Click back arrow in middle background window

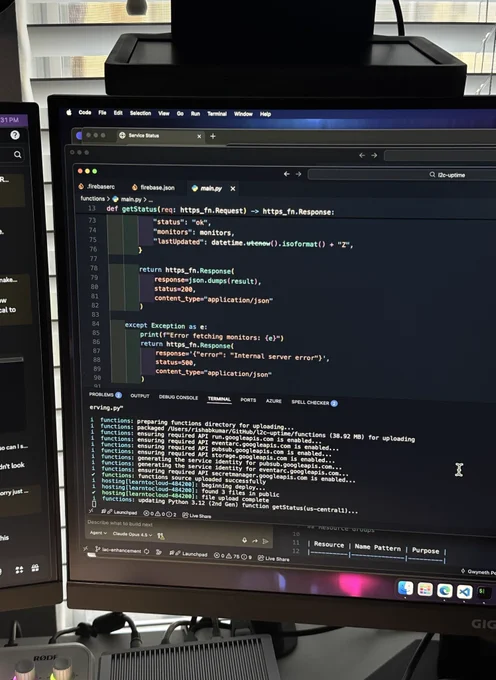coord(362,155)
